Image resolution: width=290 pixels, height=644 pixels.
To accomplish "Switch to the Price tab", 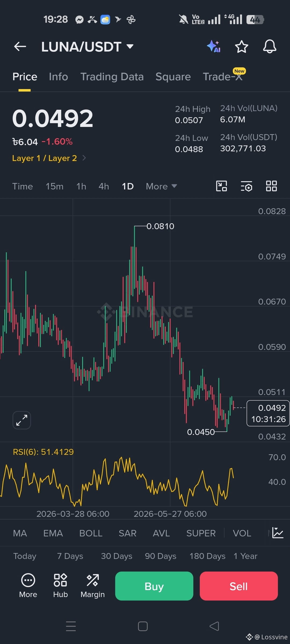I will (x=25, y=77).
